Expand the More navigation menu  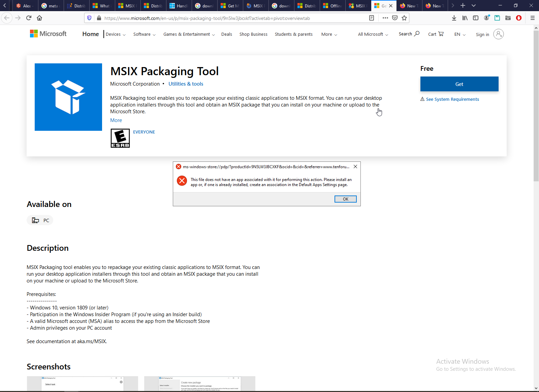pyautogui.click(x=329, y=34)
